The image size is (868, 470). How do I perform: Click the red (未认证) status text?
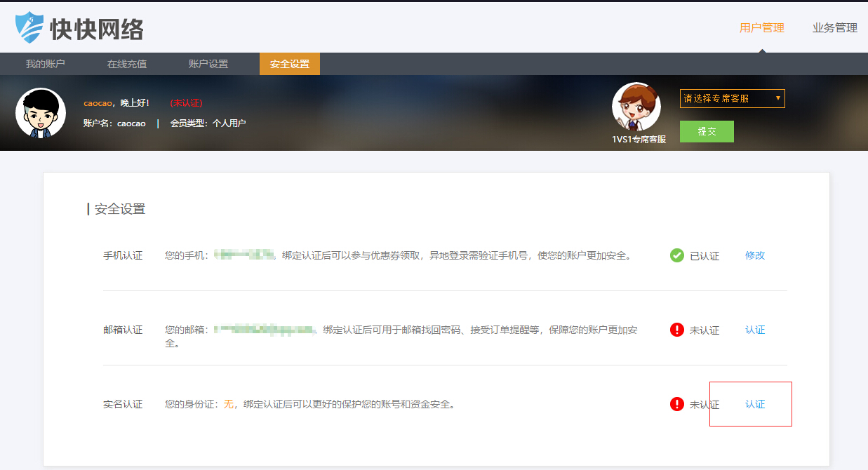pos(186,103)
